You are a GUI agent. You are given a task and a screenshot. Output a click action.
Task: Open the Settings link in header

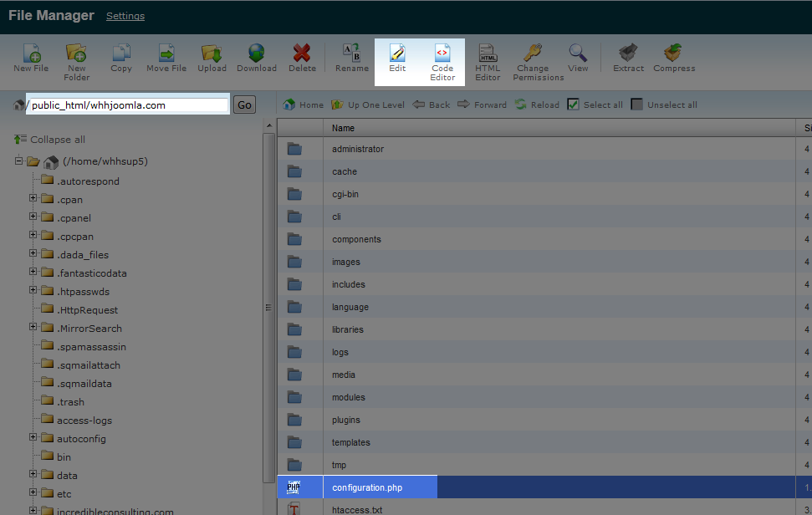125,16
